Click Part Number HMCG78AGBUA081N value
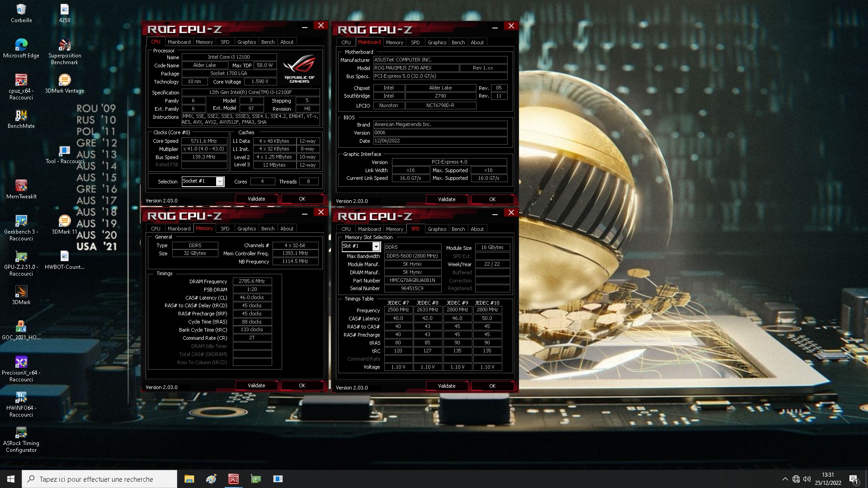The image size is (868, 488). 412,280
